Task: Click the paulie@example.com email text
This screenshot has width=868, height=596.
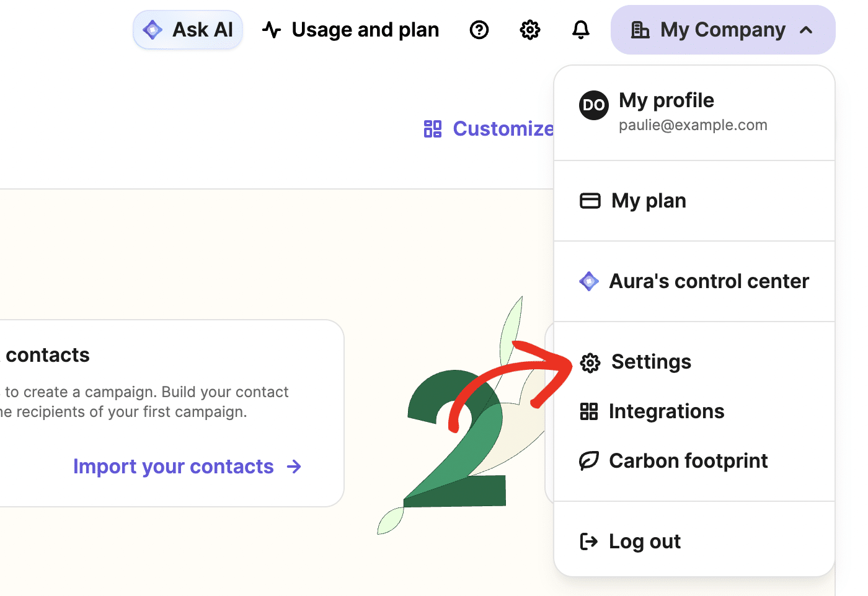Action: (x=693, y=125)
